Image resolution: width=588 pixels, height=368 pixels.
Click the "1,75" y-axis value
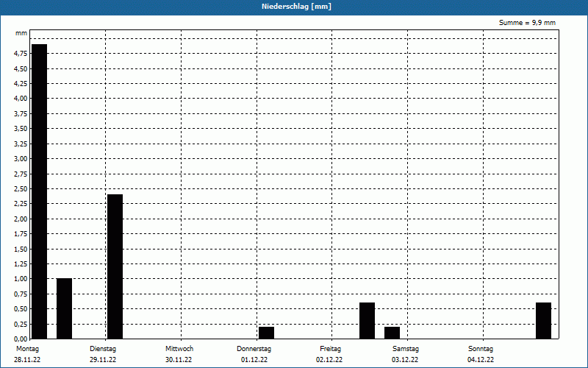pos(21,234)
